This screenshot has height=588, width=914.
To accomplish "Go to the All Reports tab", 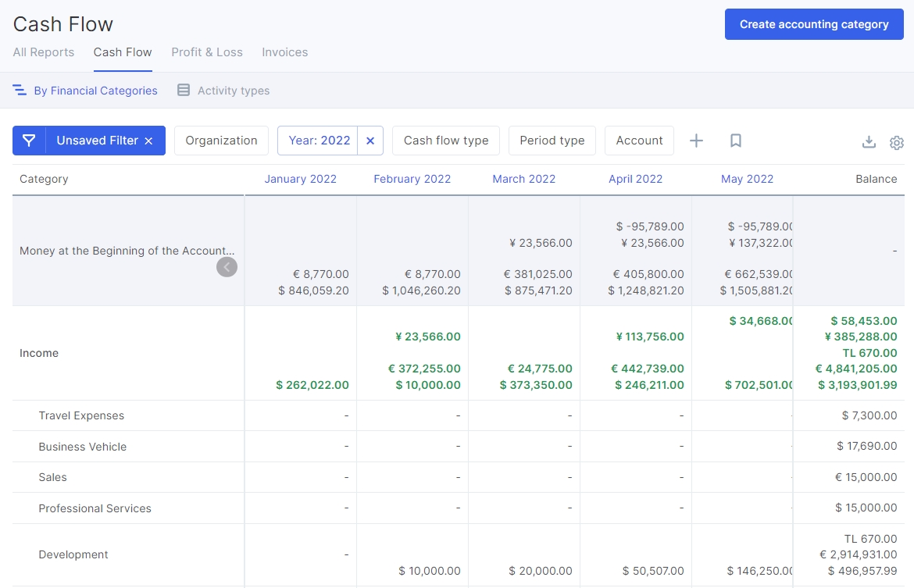I will (x=44, y=52).
